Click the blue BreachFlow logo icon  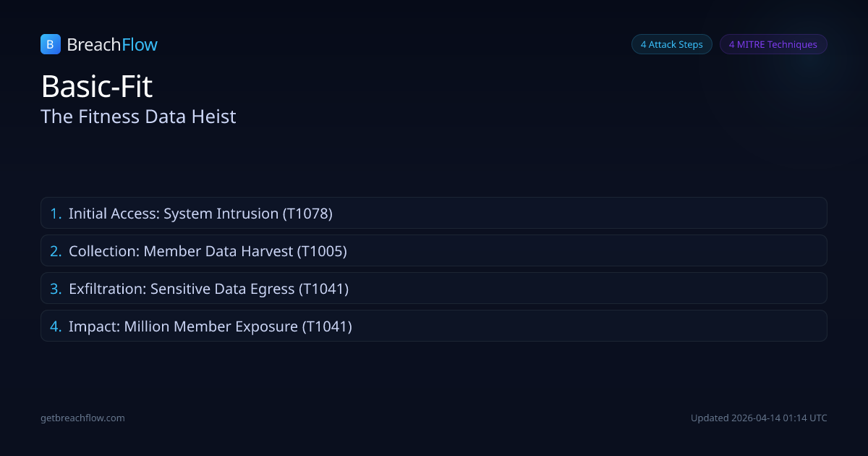pos(50,44)
